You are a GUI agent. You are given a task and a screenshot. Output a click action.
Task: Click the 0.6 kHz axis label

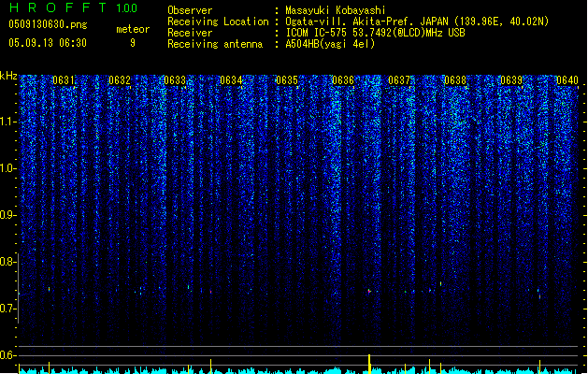[7, 355]
